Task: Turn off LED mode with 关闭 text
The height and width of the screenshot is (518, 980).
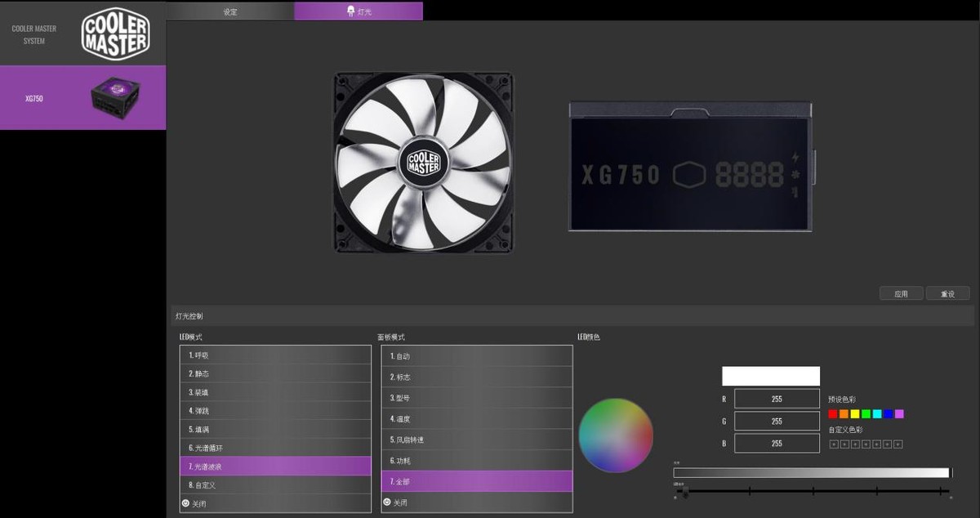Action: pos(199,503)
